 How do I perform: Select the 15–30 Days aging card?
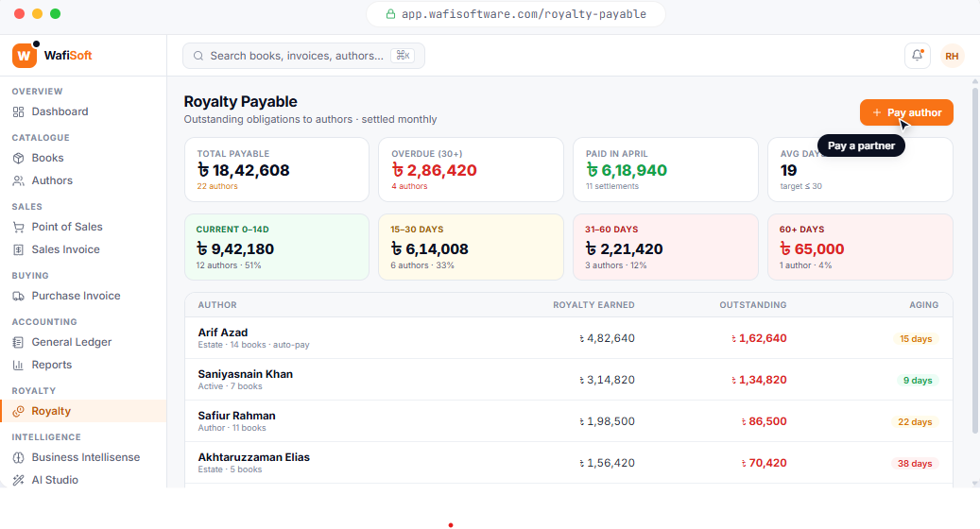tap(471, 247)
